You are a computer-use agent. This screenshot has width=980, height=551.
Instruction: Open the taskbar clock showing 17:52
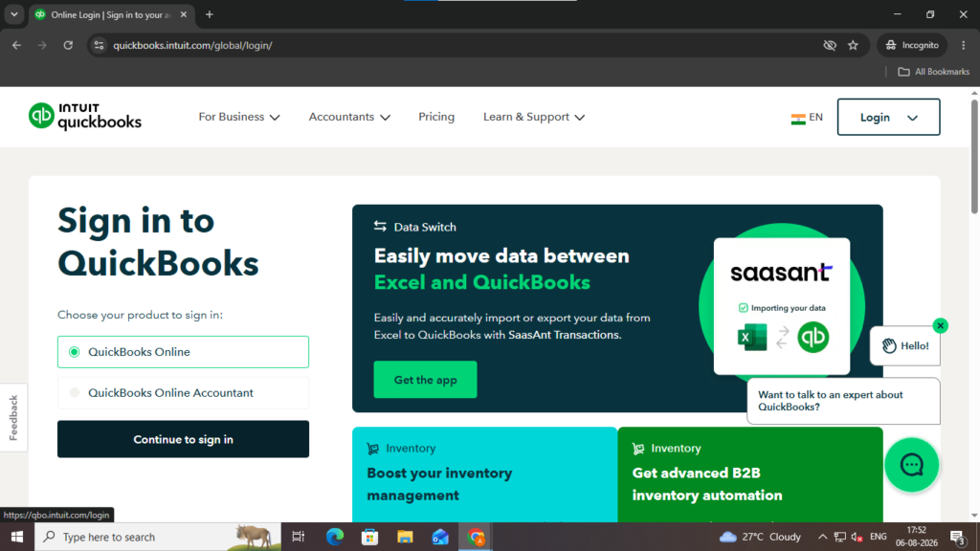pos(916,537)
